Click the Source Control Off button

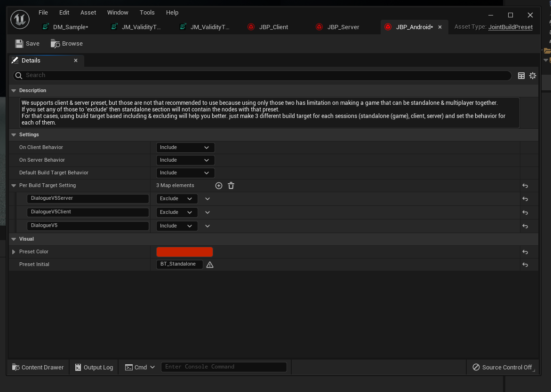point(502,368)
